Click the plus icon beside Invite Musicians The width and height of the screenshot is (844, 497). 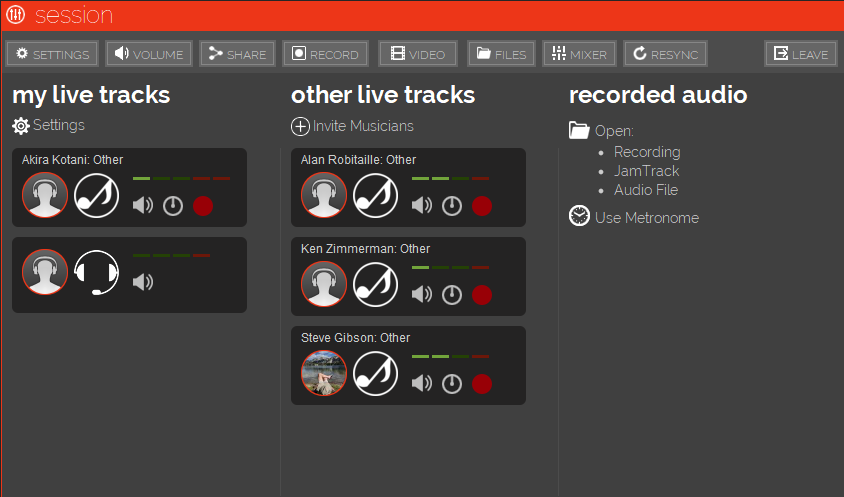pos(300,126)
